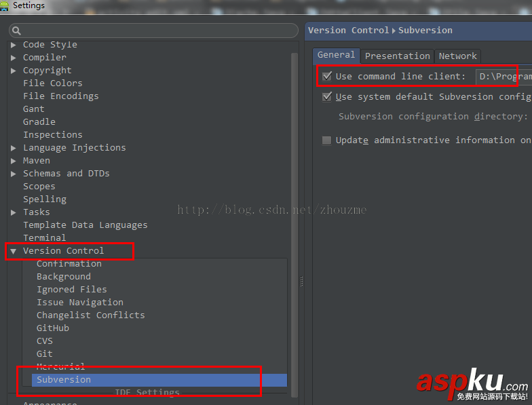Select Tasks settings entry
The height and width of the screenshot is (405, 532).
(37, 212)
